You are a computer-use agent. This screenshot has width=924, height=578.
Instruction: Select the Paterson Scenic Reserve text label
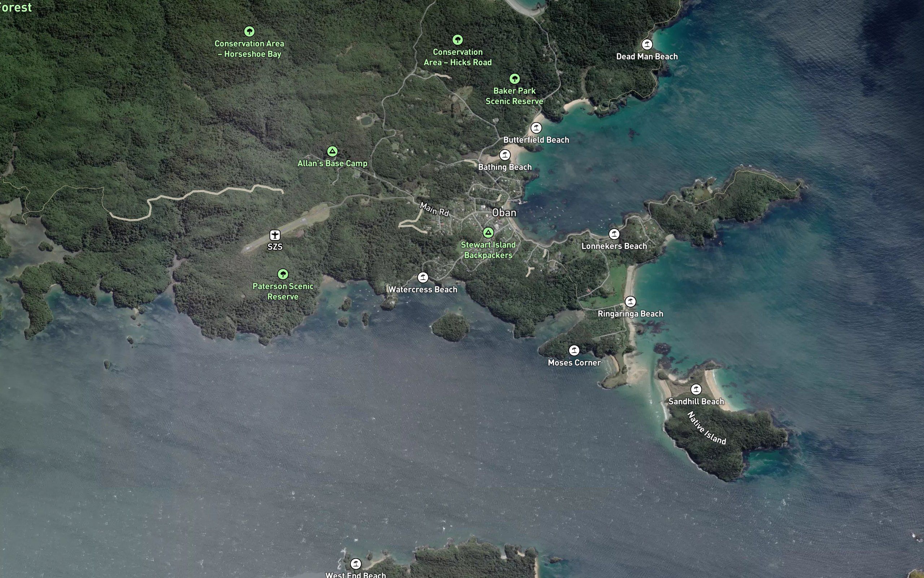[283, 291]
